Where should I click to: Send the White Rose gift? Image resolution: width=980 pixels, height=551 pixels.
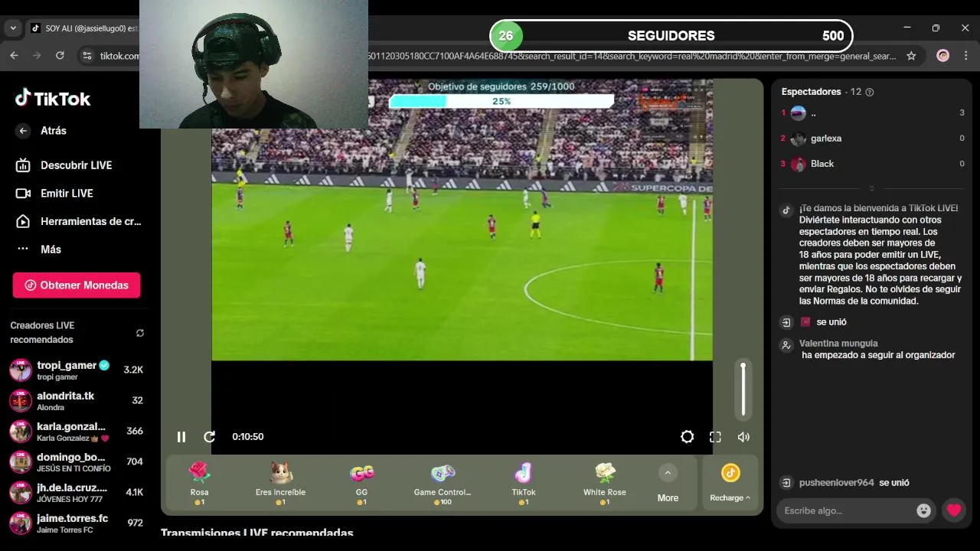(605, 483)
